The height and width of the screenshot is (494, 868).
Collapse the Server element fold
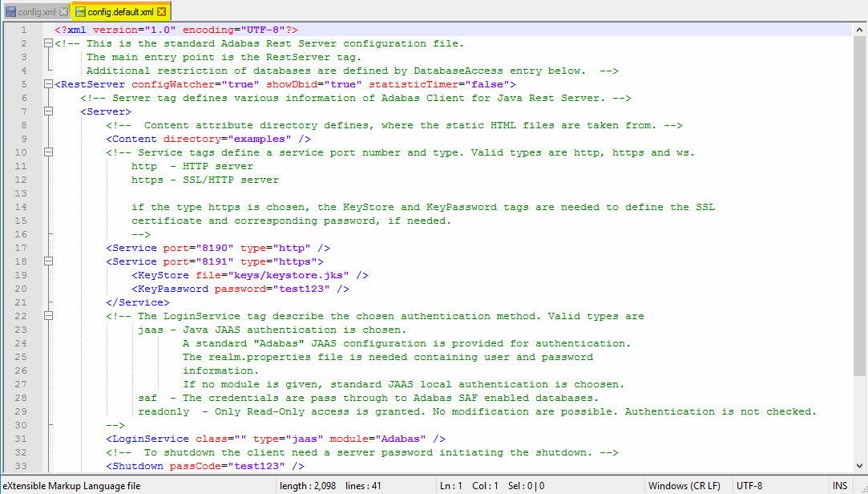(50, 111)
